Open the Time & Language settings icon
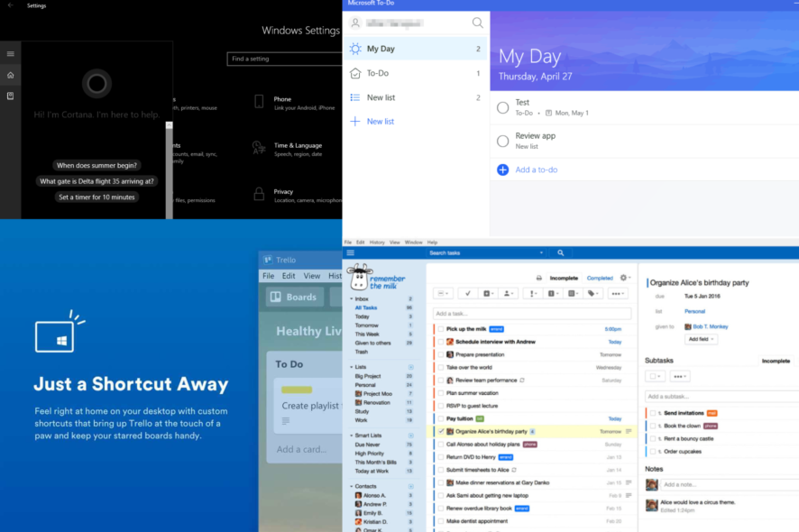The image size is (799, 532). (x=259, y=148)
